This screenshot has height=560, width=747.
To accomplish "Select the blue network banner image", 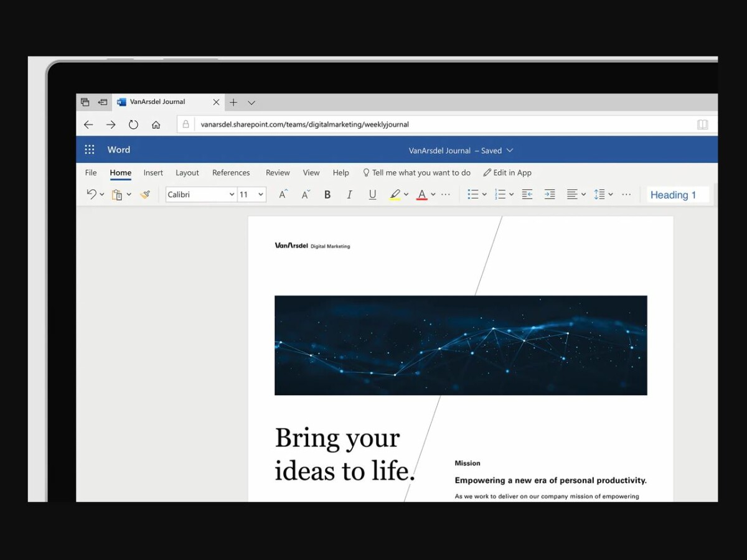I will coord(461,345).
